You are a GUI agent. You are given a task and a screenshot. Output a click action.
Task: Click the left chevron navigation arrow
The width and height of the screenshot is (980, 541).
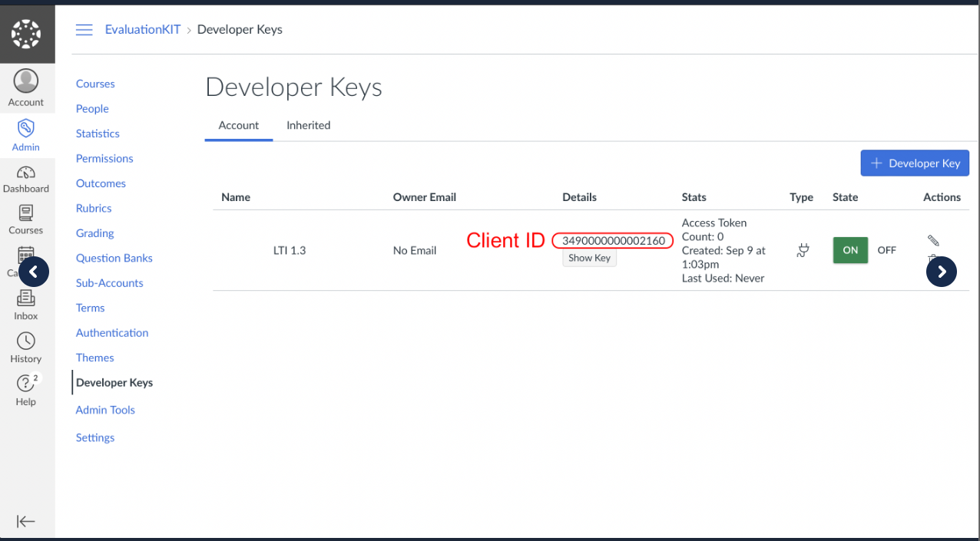tap(34, 272)
